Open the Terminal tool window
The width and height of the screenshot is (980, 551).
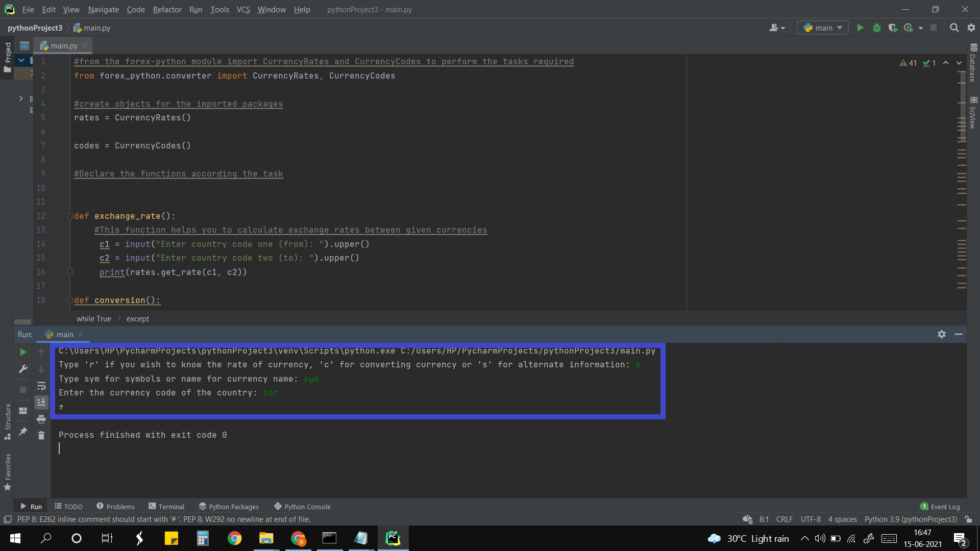pos(166,507)
